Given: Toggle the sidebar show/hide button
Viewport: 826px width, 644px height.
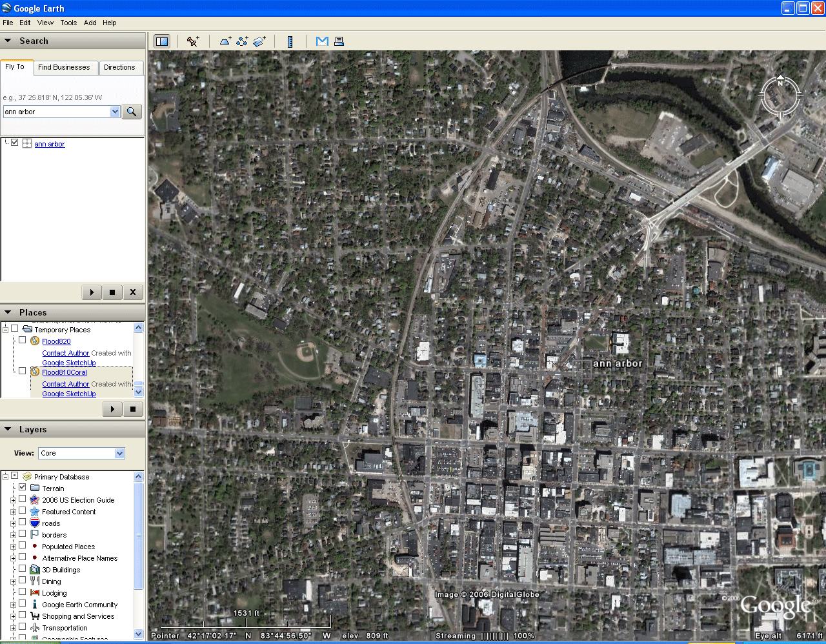Looking at the screenshot, I should click(x=162, y=41).
